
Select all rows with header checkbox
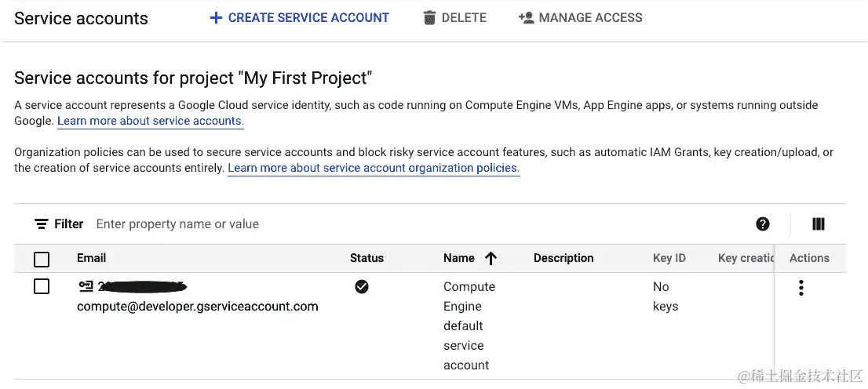pos(42,259)
